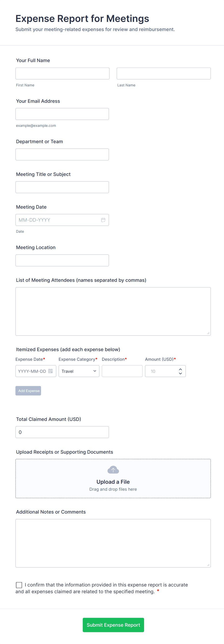Click the Department or Team field
The width and height of the screenshot is (224, 644).
62,154
